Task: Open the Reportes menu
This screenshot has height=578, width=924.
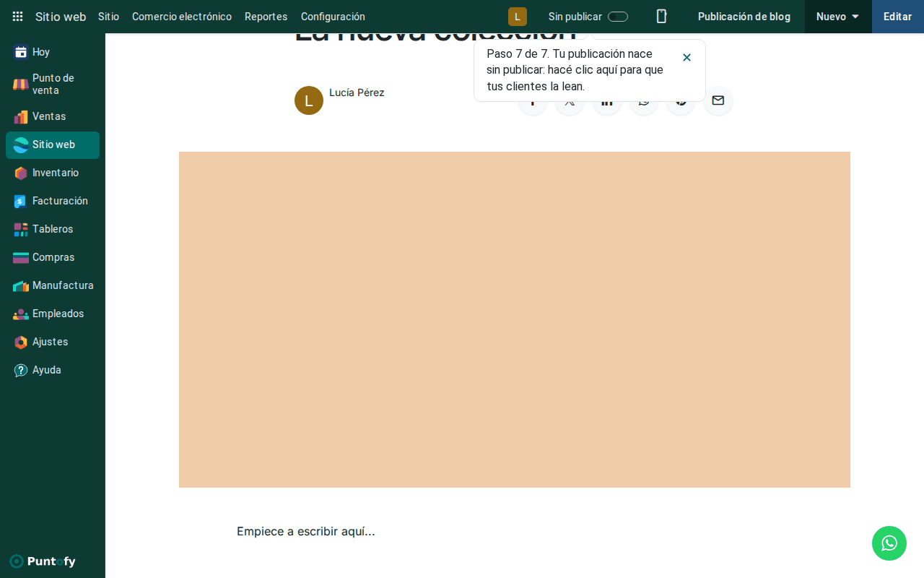Action: [266, 17]
